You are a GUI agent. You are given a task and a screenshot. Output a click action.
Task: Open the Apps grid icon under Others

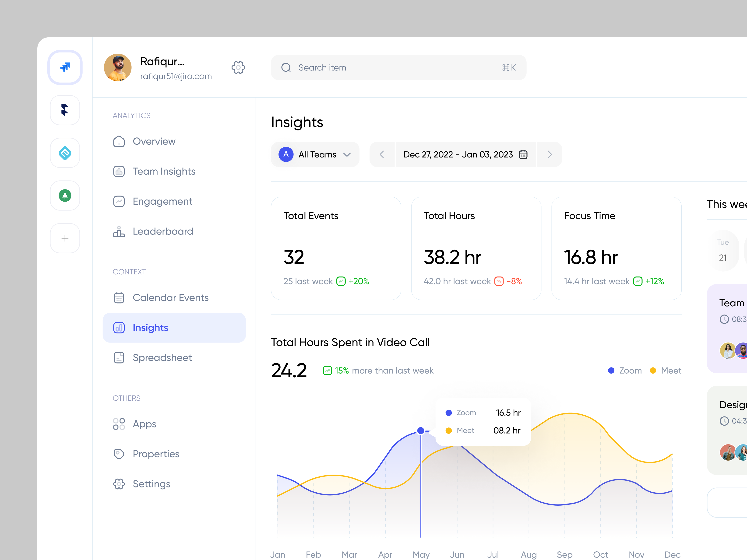(x=119, y=424)
